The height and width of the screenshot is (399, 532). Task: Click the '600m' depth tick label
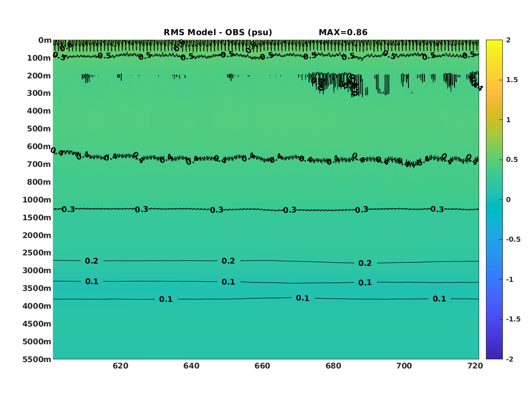pos(39,146)
